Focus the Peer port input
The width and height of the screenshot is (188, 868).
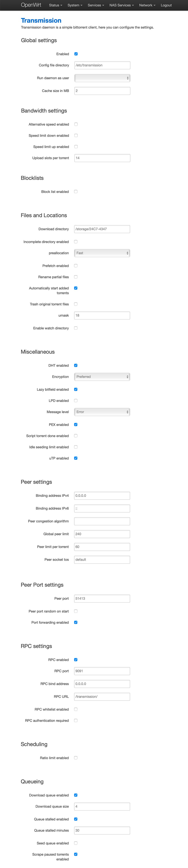102,598
